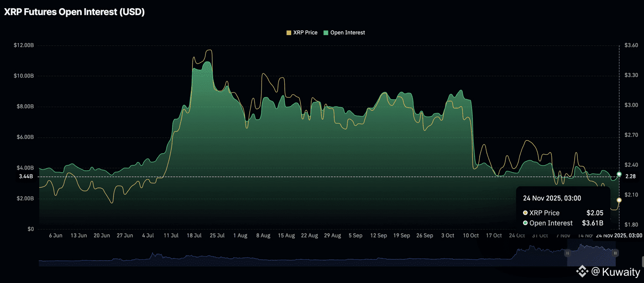Click the left range navigator handle
Image resolution: width=644 pixels, height=283 pixels.
tap(567, 253)
